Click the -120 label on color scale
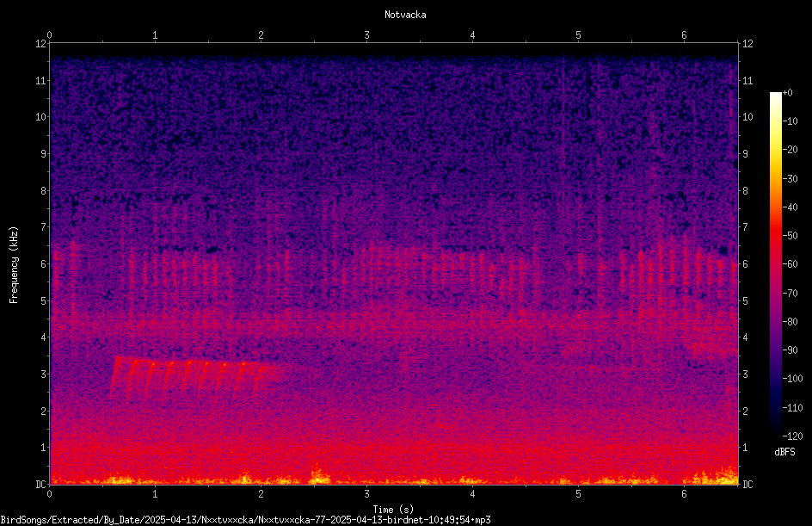The image size is (812, 526). click(x=792, y=436)
